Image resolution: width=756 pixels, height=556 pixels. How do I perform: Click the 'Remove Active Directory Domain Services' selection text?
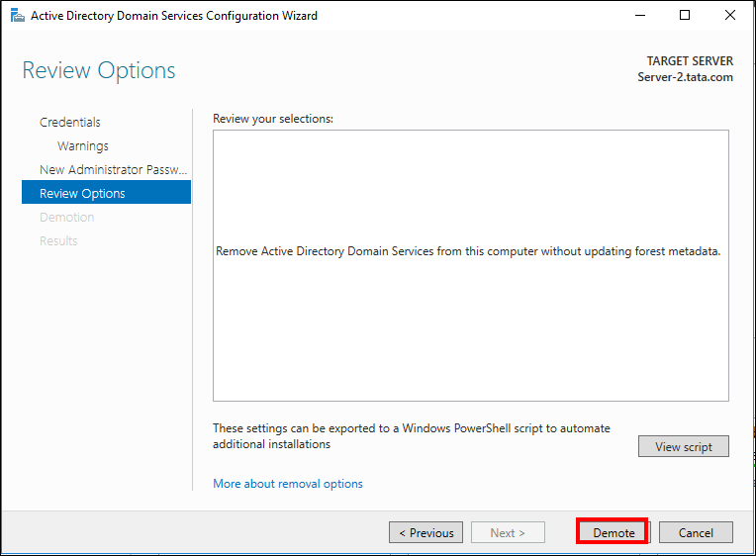click(x=468, y=251)
